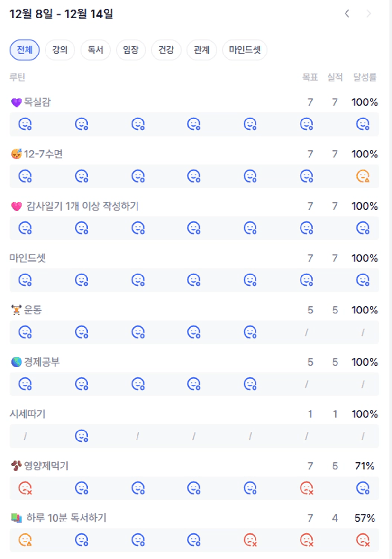Go to the next week

[x=368, y=14]
